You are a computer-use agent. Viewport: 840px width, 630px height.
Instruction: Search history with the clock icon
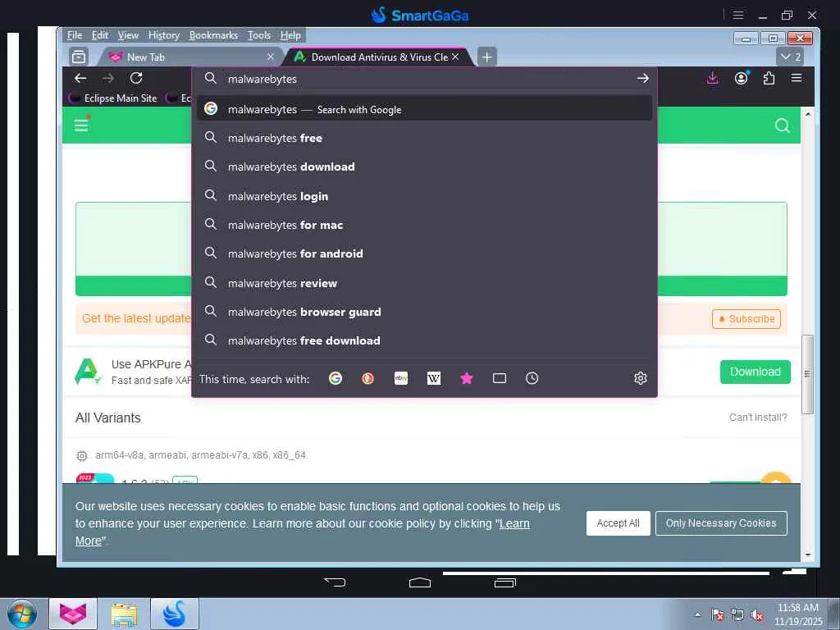pos(532,379)
